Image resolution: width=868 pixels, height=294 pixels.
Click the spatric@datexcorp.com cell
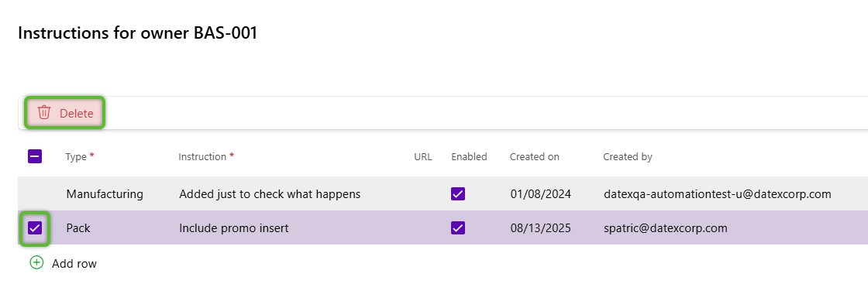pos(666,227)
